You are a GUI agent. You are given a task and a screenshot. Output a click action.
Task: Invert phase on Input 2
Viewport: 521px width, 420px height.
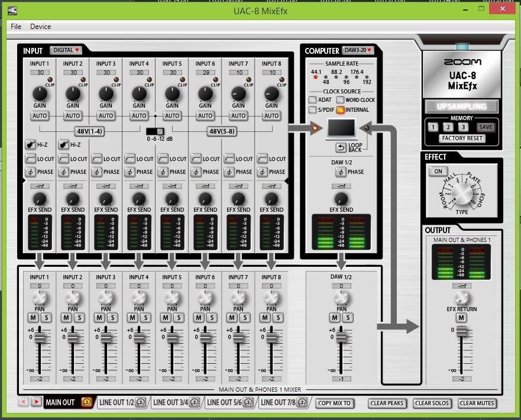click(x=63, y=172)
